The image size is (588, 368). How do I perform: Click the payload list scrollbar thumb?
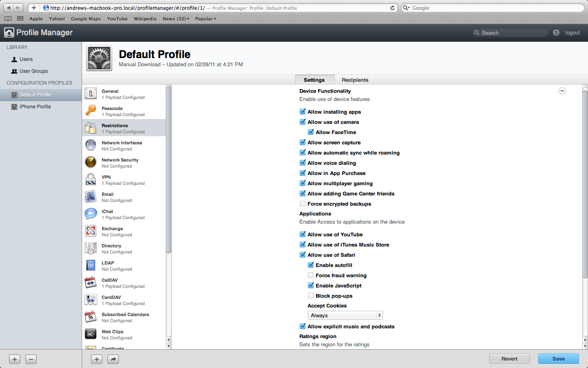(169, 169)
